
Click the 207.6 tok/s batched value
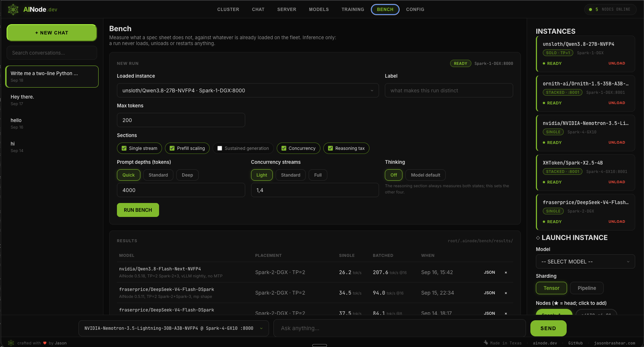pyautogui.click(x=390, y=272)
